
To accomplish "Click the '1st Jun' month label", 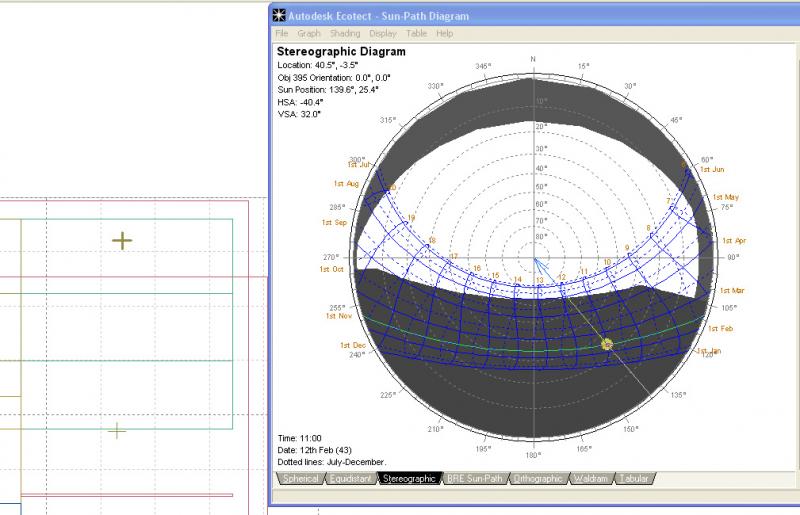I will (712, 169).
